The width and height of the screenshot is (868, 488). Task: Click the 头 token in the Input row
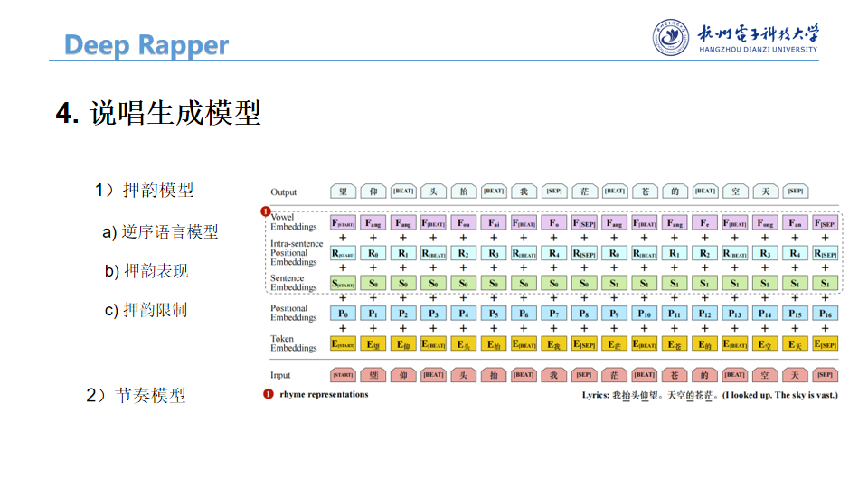point(463,375)
